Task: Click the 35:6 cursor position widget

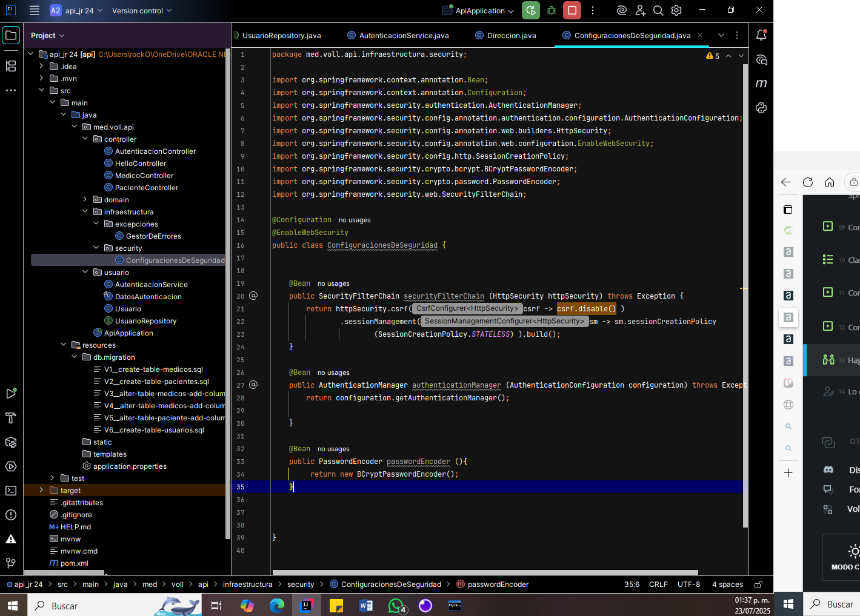Action: tap(632, 585)
